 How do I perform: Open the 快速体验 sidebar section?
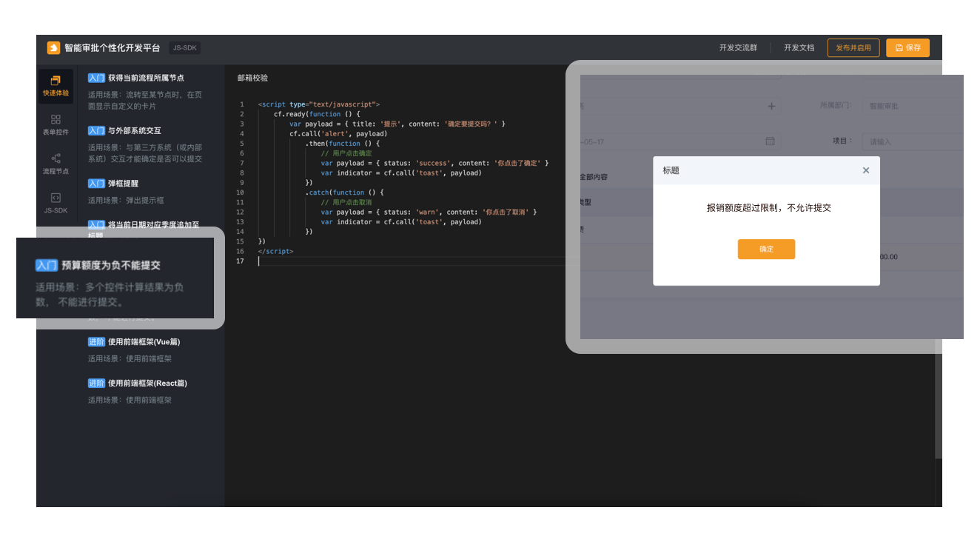click(56, 86)
